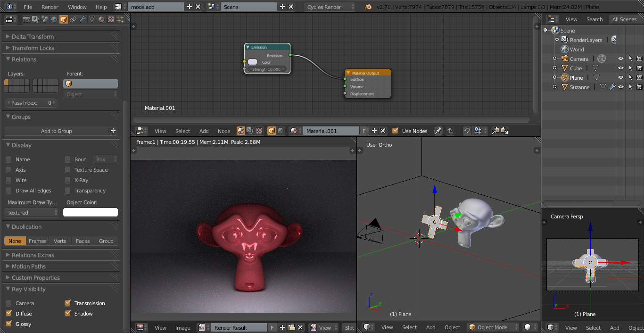Open the File menu
The image size is (644, 333).
[28, 7]
